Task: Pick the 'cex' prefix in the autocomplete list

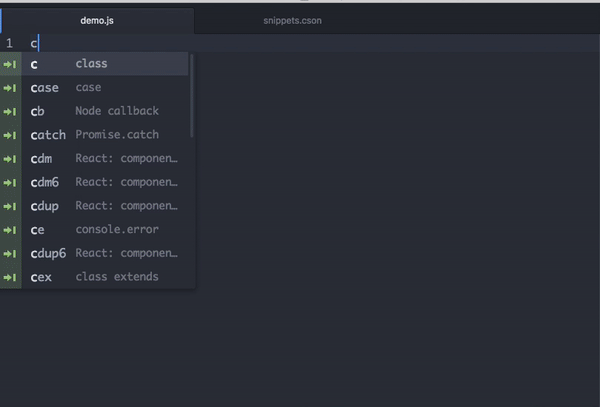Action: 41,277
